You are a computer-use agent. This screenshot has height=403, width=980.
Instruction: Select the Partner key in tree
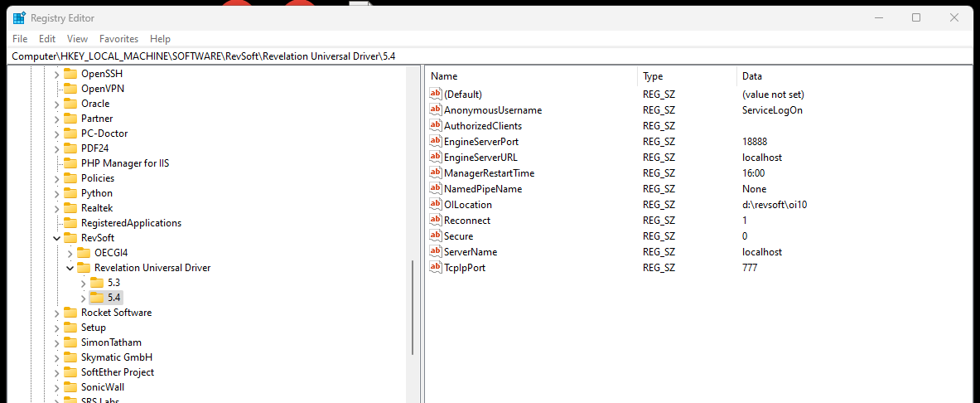[x=97, y=119]
